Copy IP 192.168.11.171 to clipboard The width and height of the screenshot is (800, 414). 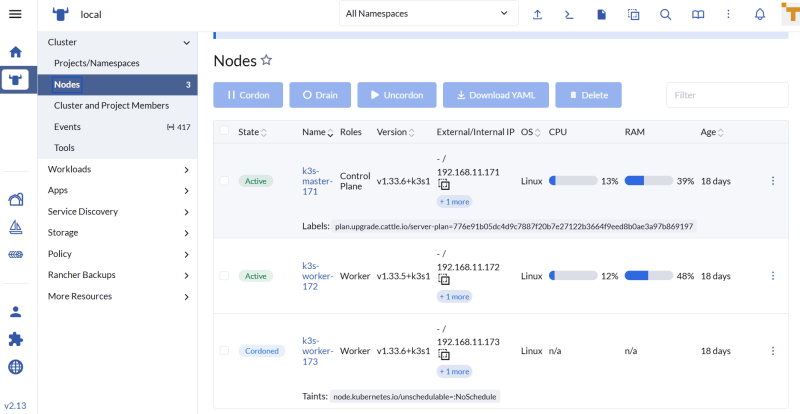[x=444, y=185]
